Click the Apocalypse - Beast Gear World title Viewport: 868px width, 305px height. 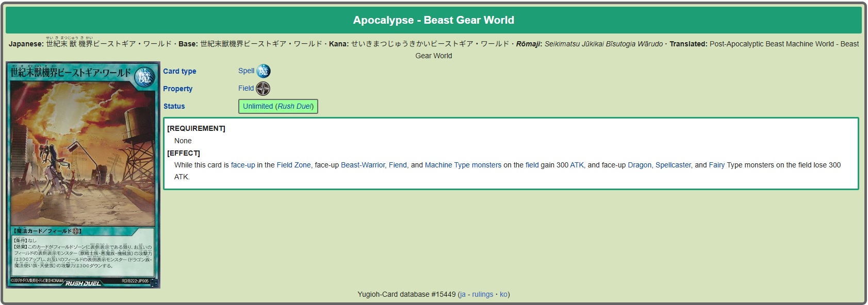click(434, 20)
